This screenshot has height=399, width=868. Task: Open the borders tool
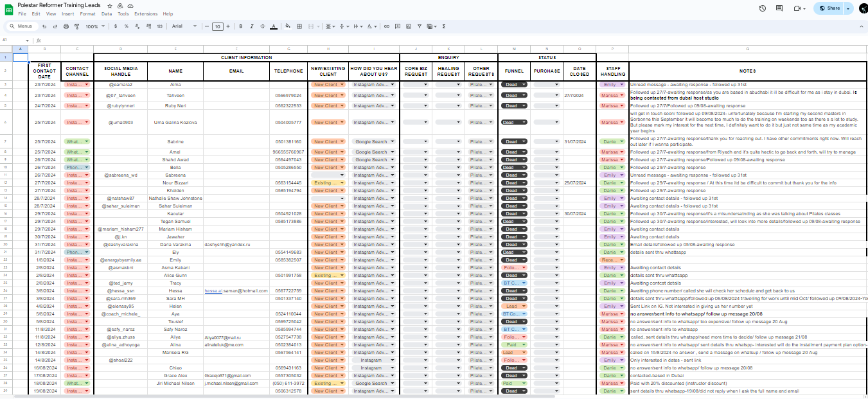pyautogui.click(x=299, y=26)
